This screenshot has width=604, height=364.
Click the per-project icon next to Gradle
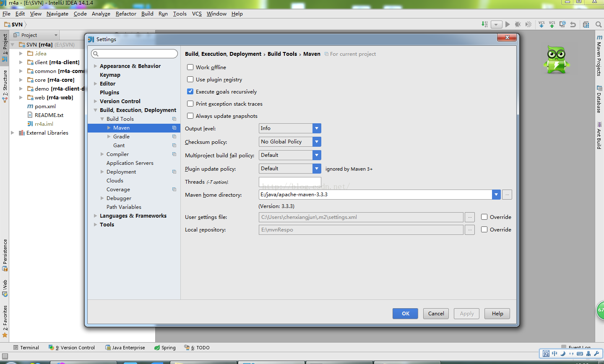click(x=174, y=137)
